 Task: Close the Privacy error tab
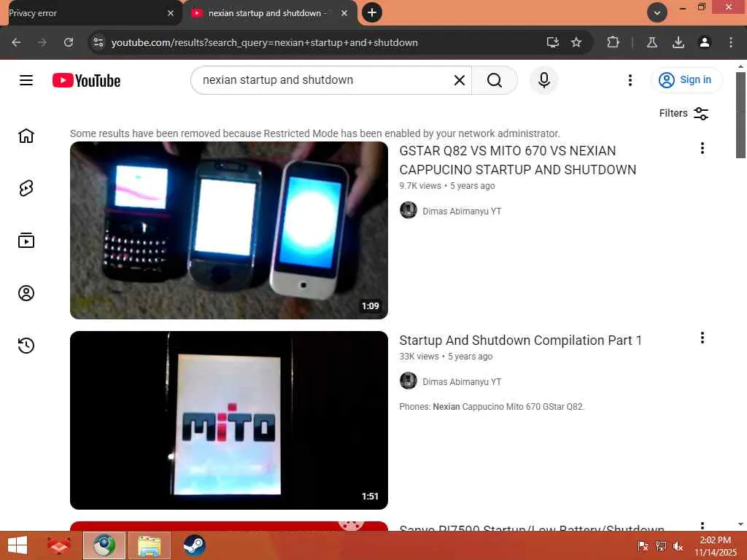tap(171, 13)
